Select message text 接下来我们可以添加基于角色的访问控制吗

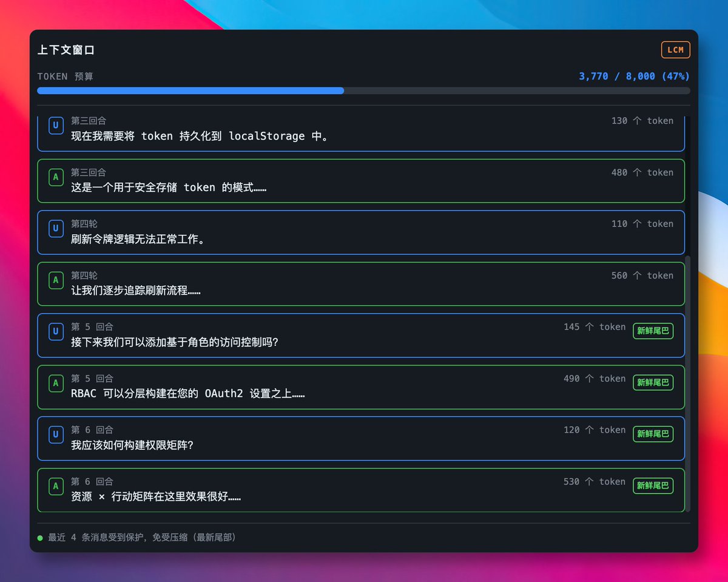pos(175,342)
